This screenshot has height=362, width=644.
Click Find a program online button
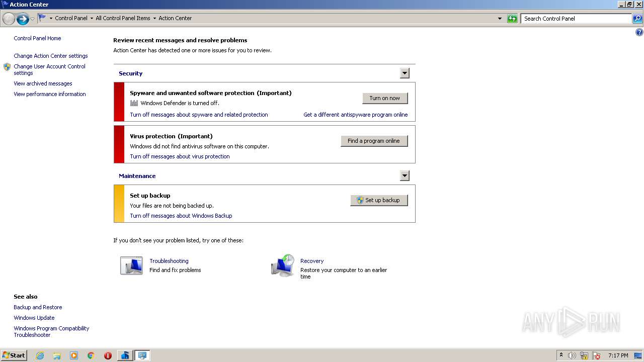pyautogui.click(x=374, y=141)
